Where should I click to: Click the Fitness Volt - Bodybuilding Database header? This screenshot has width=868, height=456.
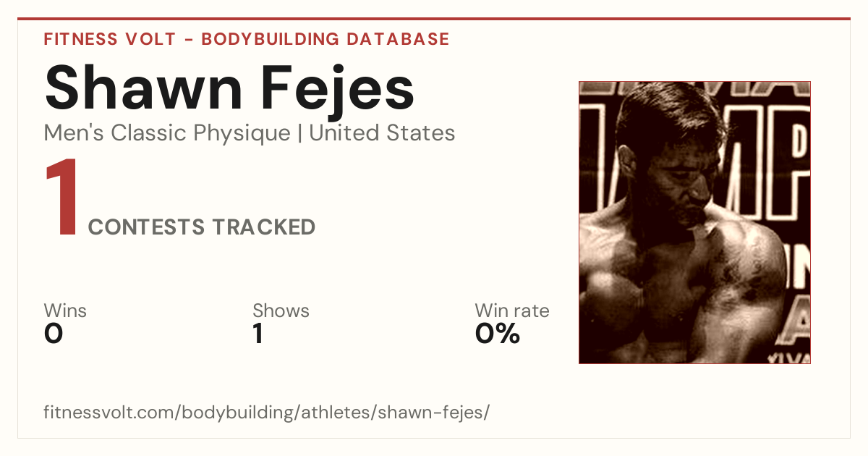(247, 39)
